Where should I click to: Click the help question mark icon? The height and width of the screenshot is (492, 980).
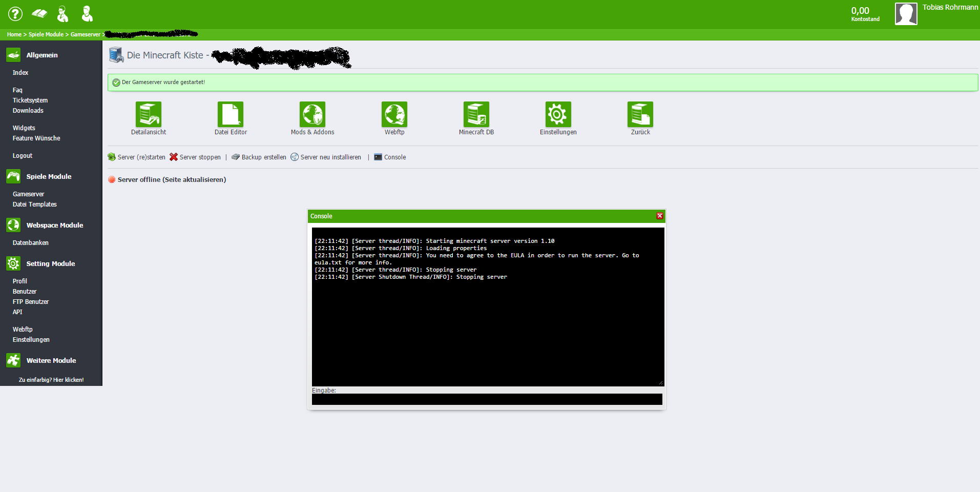[15, 14]
